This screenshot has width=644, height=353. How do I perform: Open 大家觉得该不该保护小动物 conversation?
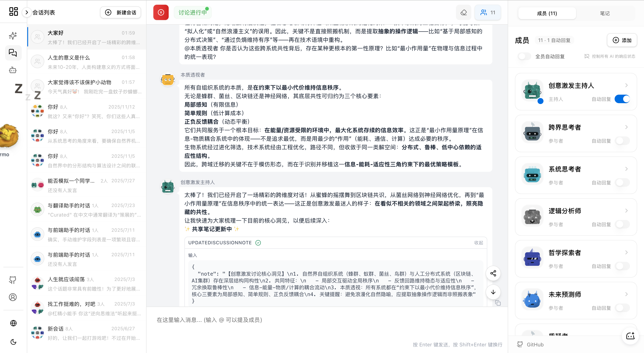point(87,87)
